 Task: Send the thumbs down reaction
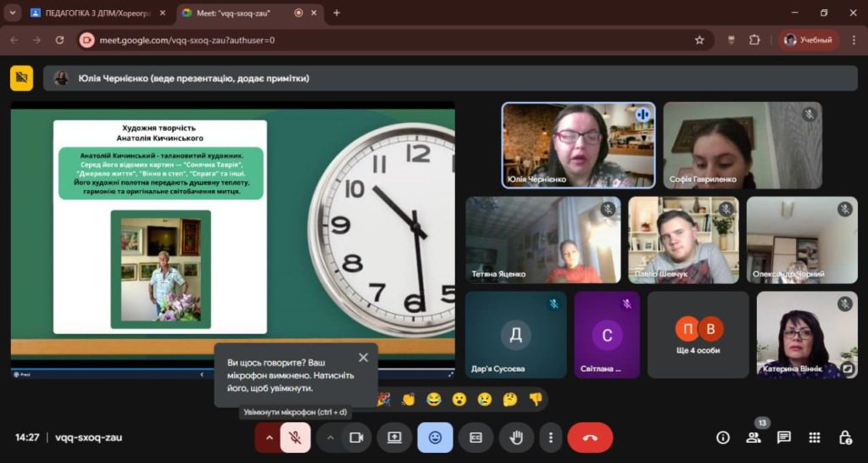click(x=535, y=399)
